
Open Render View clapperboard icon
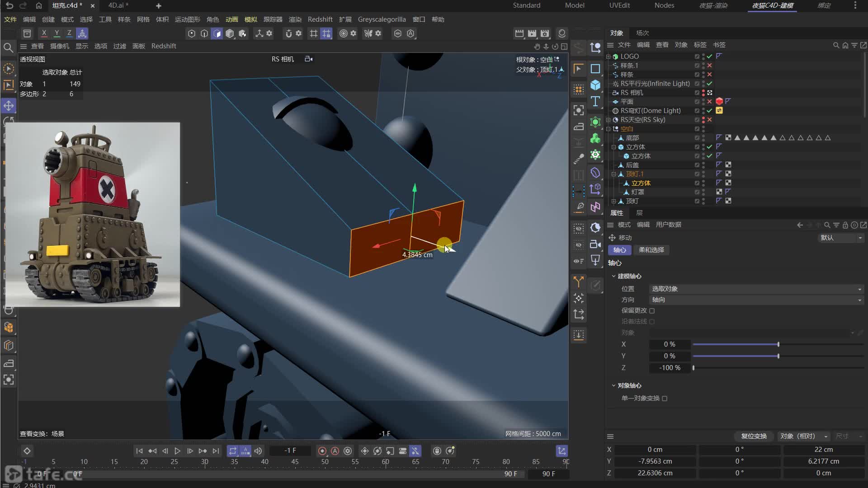coord(519,33)
